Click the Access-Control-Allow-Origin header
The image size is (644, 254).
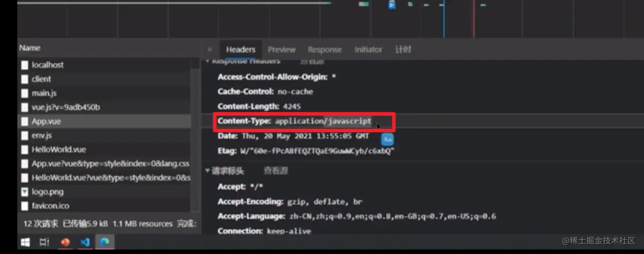[277, 77]
